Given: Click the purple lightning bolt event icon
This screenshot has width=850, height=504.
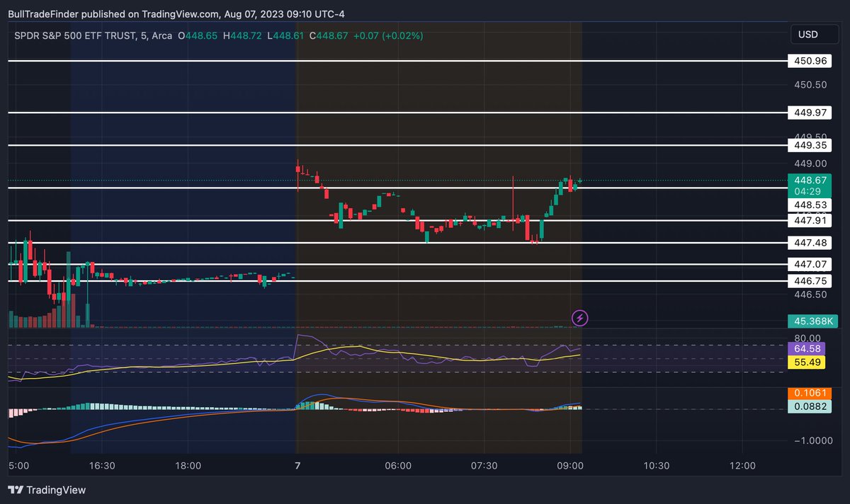Looking at the screenshot, I should (x=580, y=318).
